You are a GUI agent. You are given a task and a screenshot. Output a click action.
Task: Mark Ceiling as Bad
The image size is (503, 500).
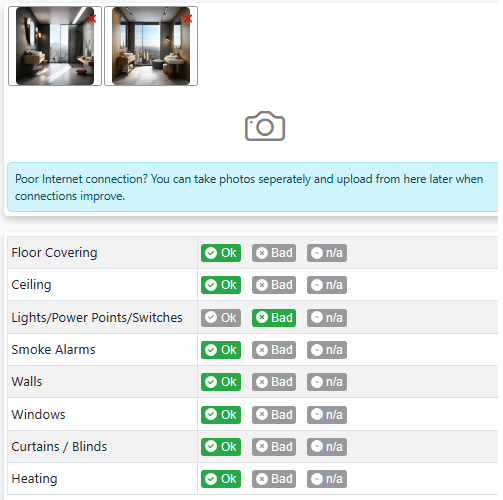[274, 285]
